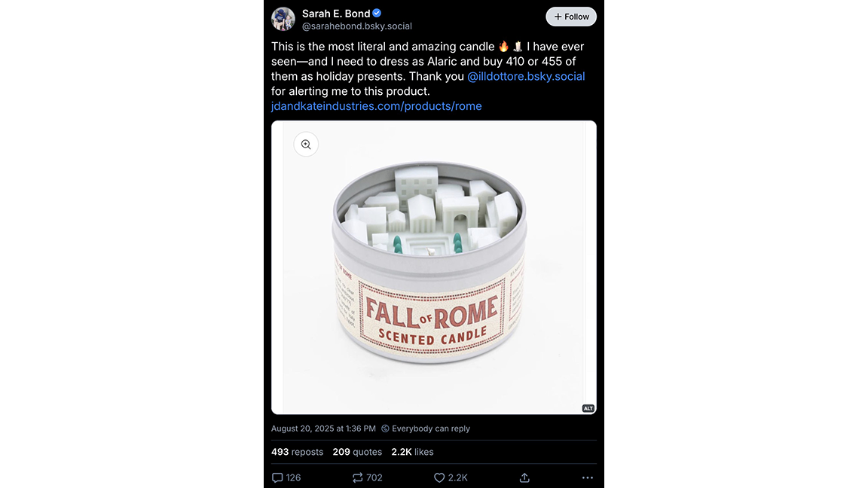Click the repost arrows icon
The height and width of the screenshot is (488, 868).
click(x=358, y=477)
